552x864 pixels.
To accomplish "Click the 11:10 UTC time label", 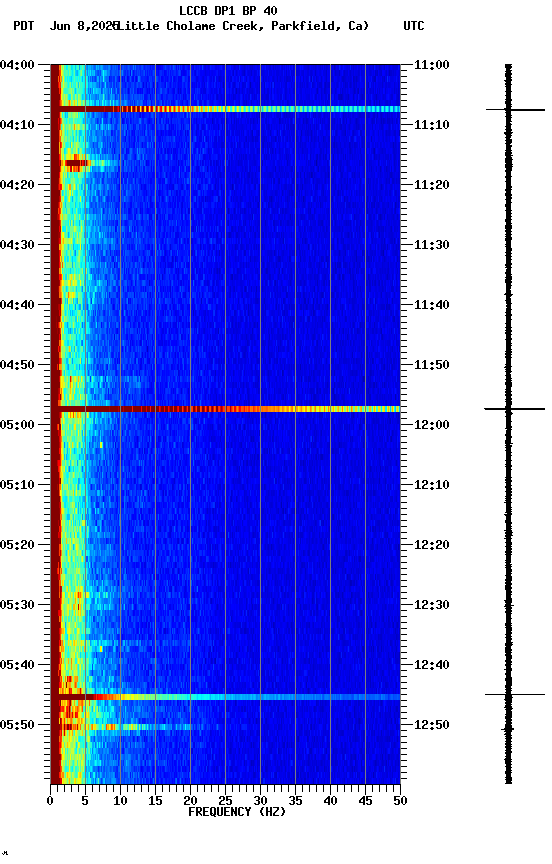I will [x=432, y=125].
